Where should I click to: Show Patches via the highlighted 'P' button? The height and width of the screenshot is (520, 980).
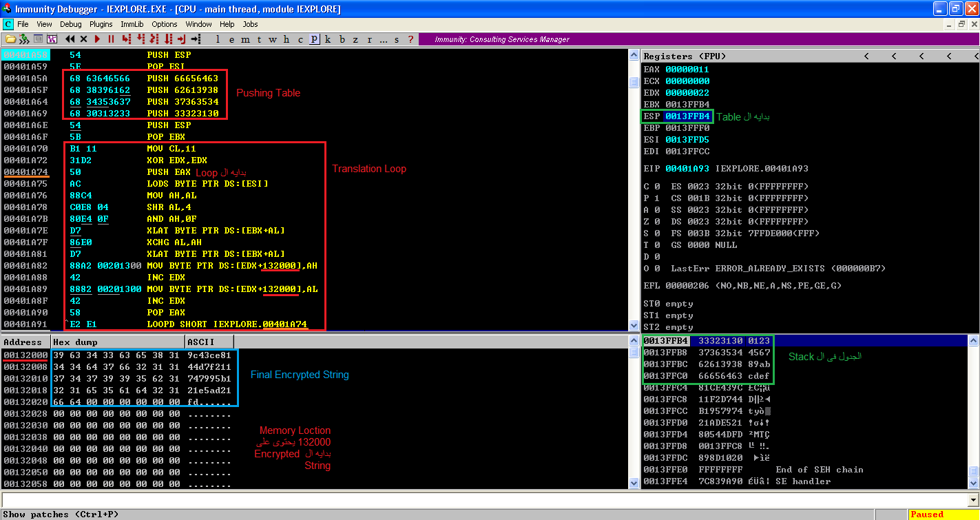click(314, 39)
